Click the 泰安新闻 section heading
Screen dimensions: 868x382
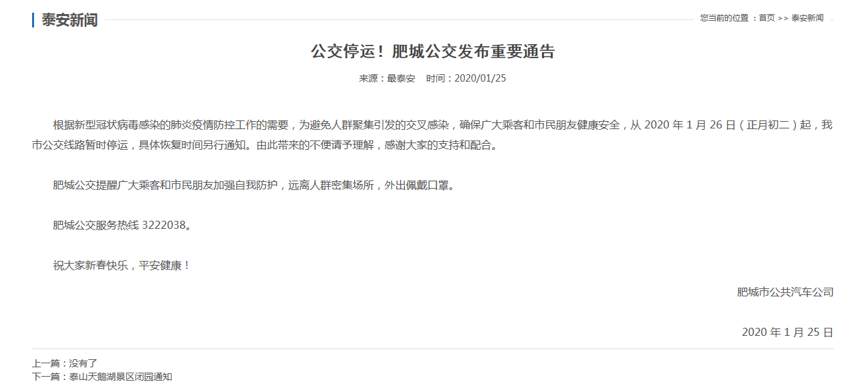click(69, 20)
